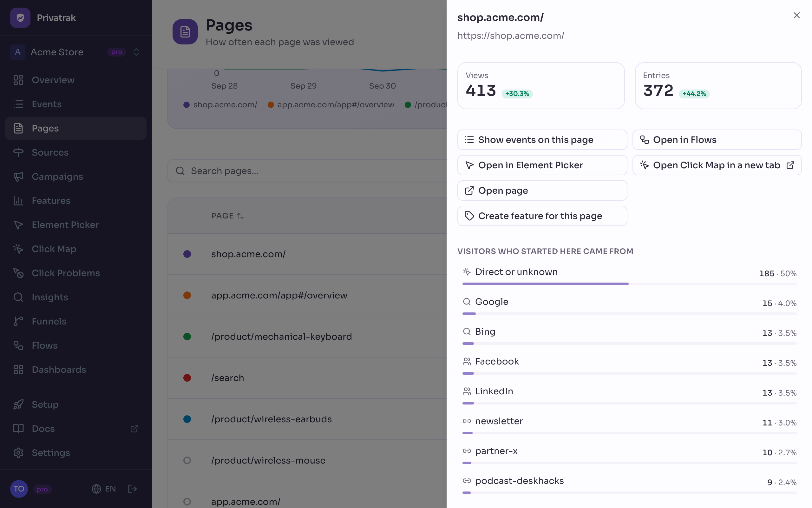Click the Docs book icon
Image resolution: width=812 pixels, height=508 pixels.
pos(18,429)
